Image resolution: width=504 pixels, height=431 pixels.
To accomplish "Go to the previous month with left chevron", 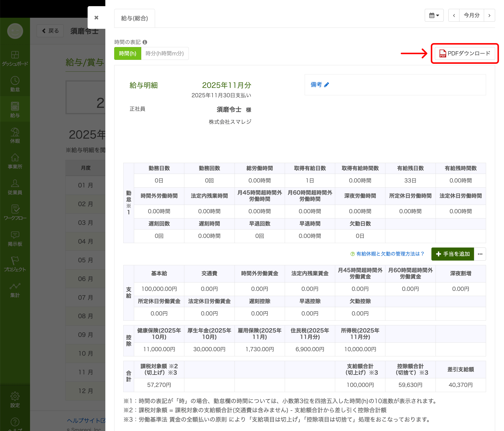I will [x=454, y=16].
